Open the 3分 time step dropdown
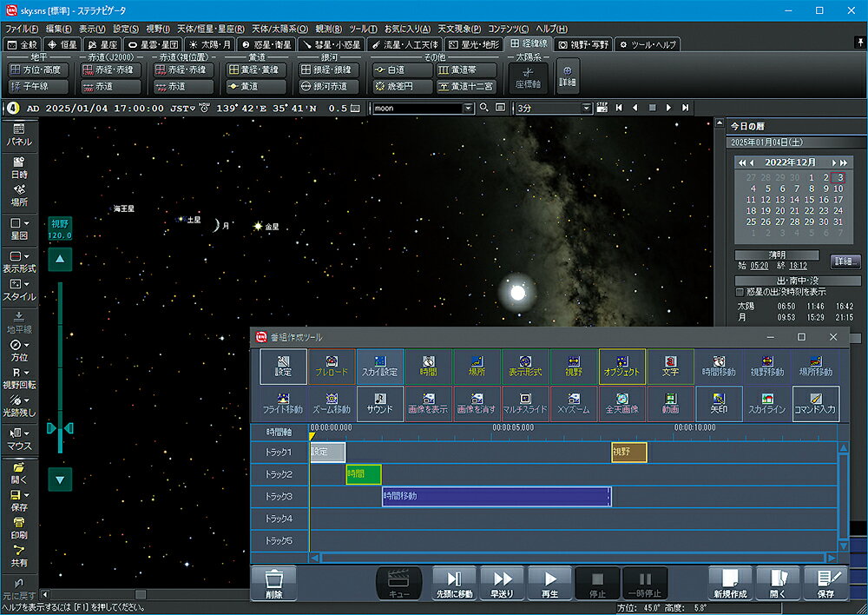Screen dimensions: 868x615 [587, 108]
